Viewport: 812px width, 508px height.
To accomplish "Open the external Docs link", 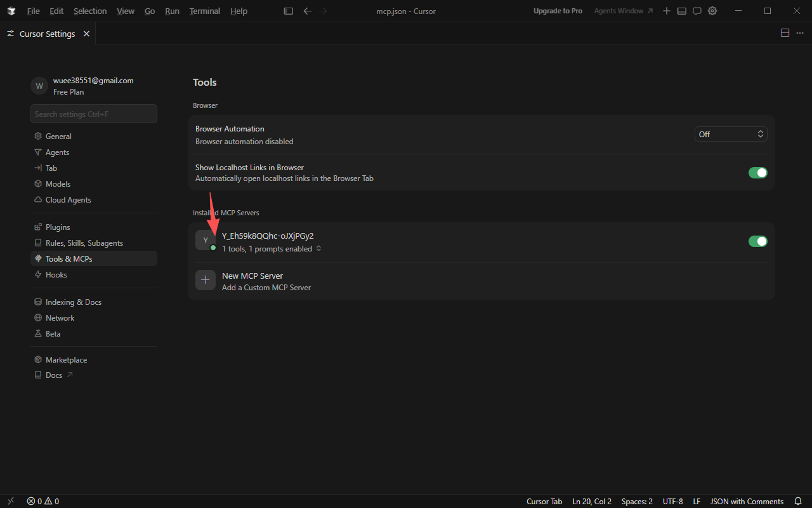I will click(x=94, y=375).
